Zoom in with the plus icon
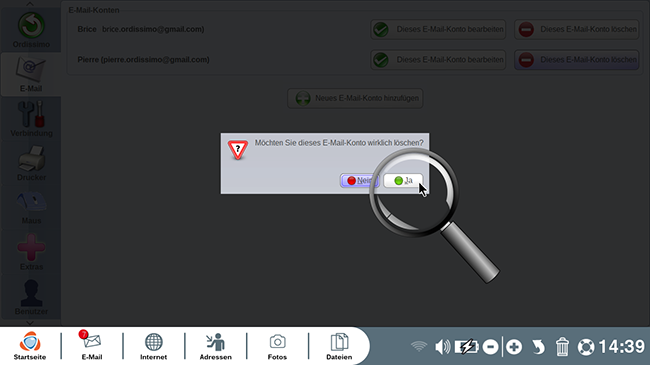Image resolution: width=650 pixels, height=365 pixels. pos(514,346)
